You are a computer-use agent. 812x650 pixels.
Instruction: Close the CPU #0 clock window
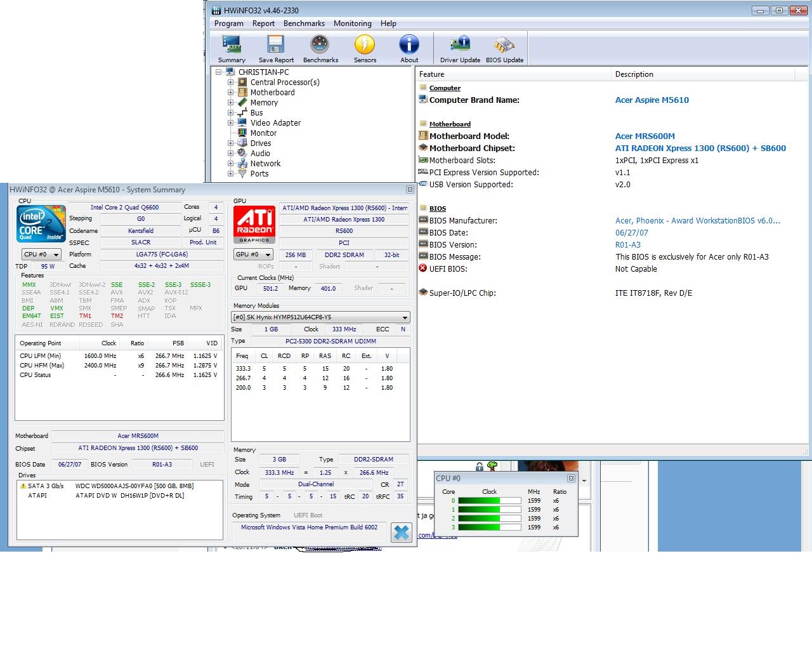[571, 479]
